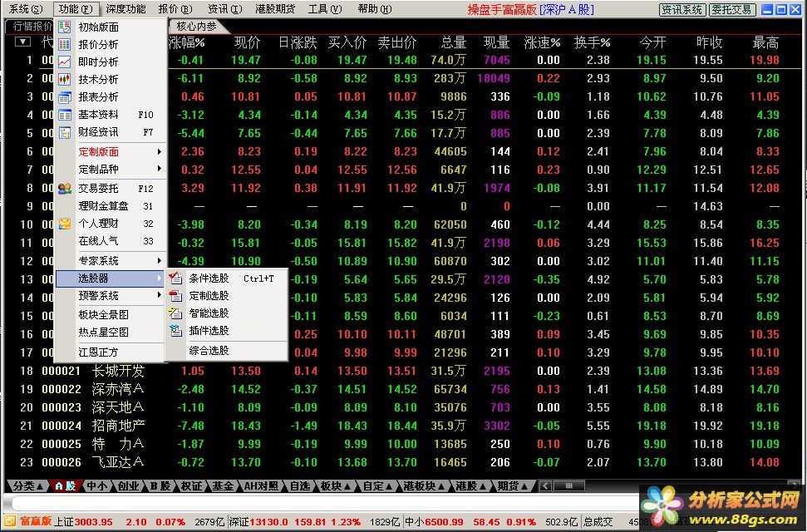
Task: Click the 定制选股 submenu icon
Action: (x=175, y=296)
